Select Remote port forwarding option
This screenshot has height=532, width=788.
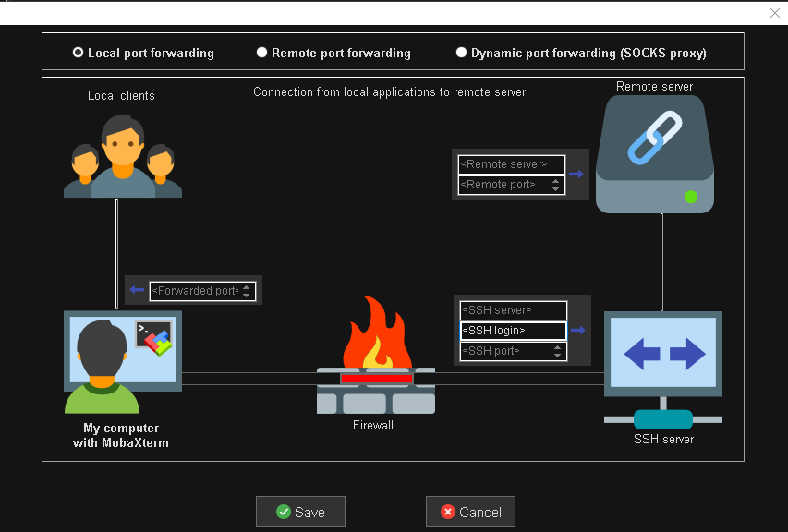coord(262,53)
